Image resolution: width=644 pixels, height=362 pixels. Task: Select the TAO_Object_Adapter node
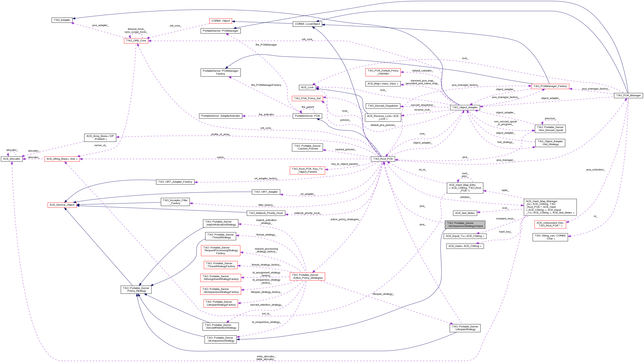[465, 107]
